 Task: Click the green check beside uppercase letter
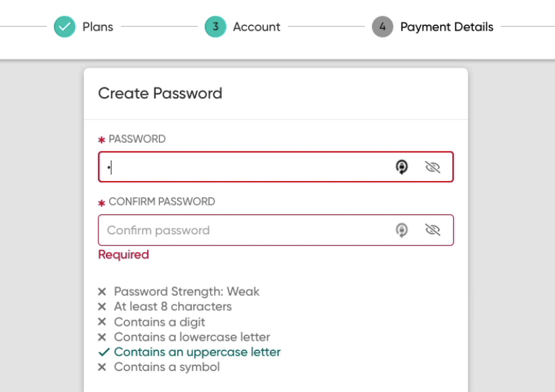[x=104, y=352]
